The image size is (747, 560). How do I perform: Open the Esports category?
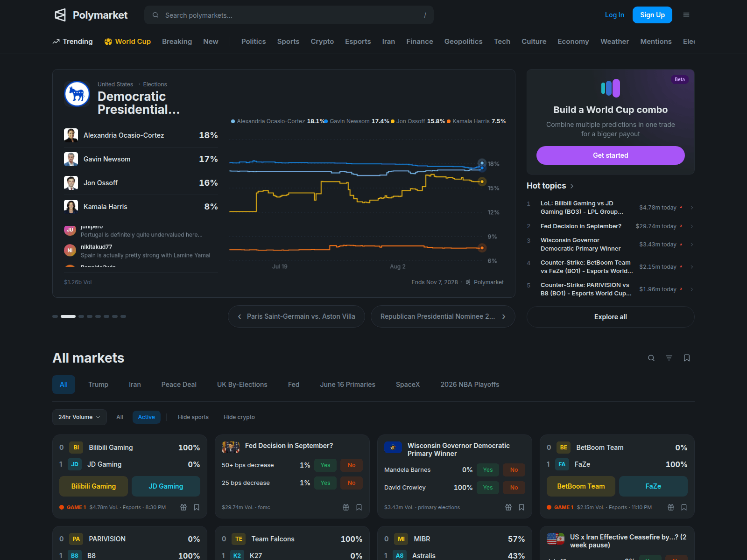358,42
